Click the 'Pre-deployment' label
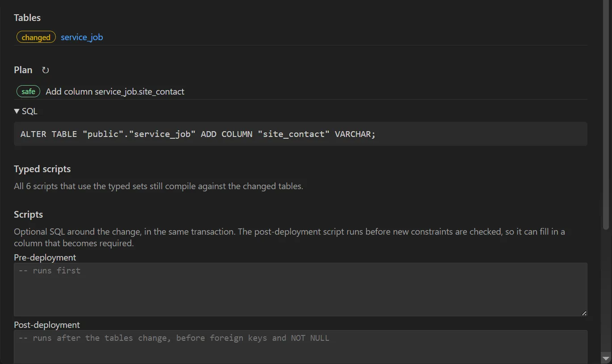 (45, 257)
